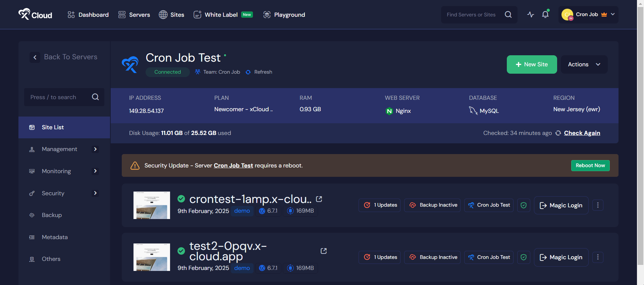The image size is (644, 285).
Task: Click the Reboot Now button
Action: 590,165
